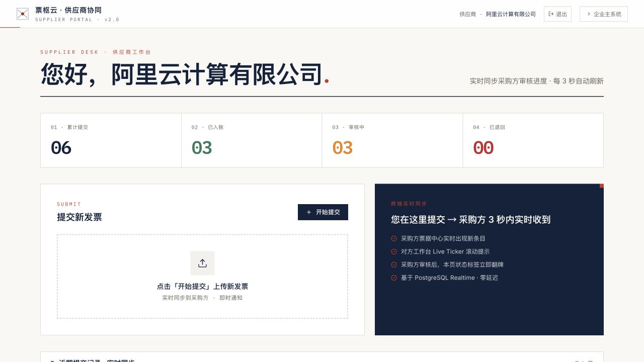Click the 票枢云 envelope logo icon

pos(23,14)
